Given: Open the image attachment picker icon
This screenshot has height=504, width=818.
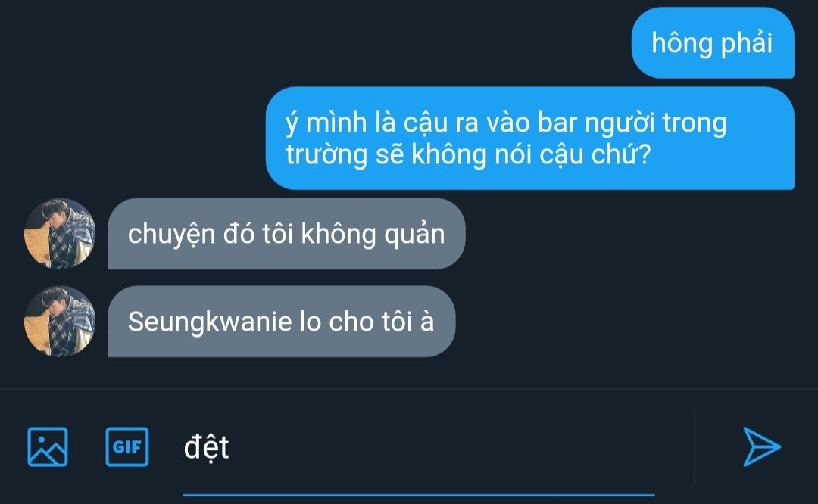Looking at the screenshot, I should [x=48, y=446].
